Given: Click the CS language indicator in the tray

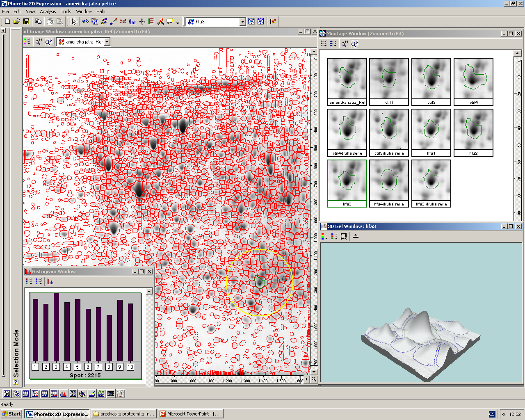Looking at the screenshot, I should point(492,414).
